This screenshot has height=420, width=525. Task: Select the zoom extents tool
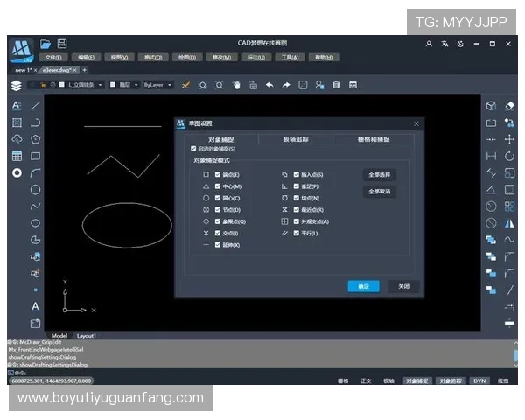tap(220, 85)
